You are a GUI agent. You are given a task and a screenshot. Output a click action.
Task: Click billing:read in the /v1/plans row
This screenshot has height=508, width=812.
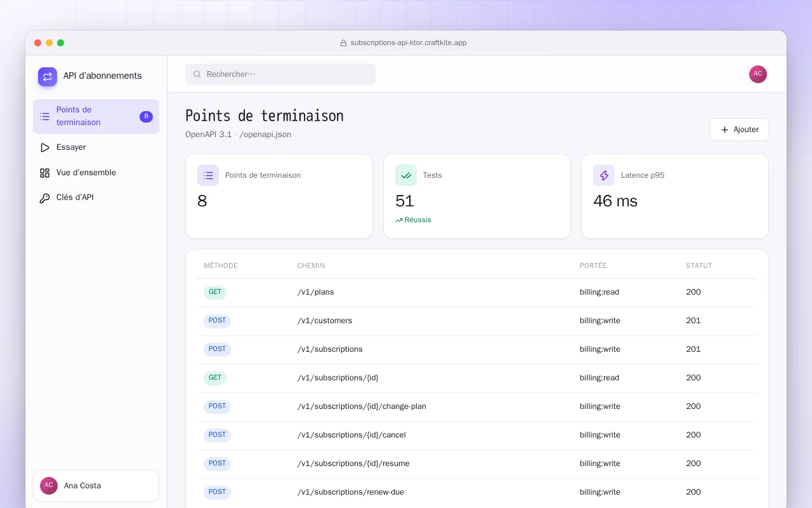tap(599, 292)
